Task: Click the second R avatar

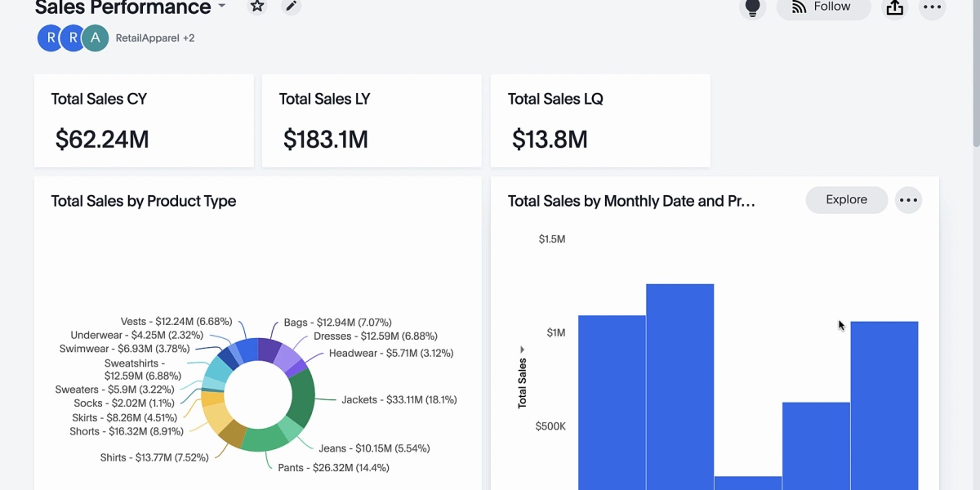Action: [x=73, y=38]
